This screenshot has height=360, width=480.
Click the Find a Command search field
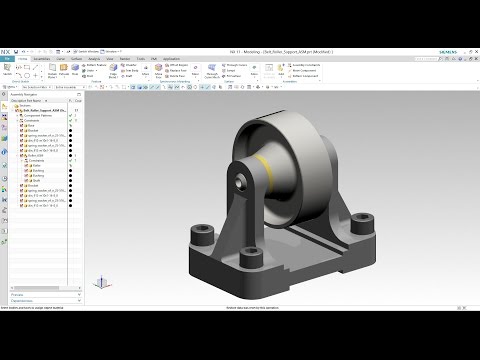[x=428, y=59]
